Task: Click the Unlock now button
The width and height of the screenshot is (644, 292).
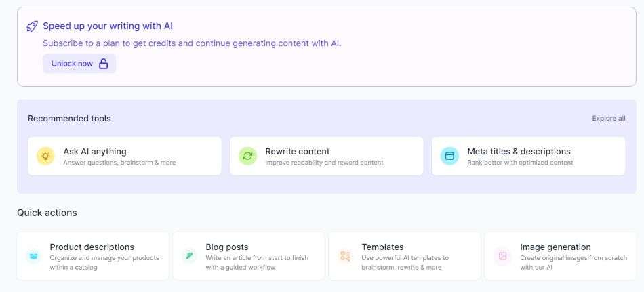Action: 79,64
